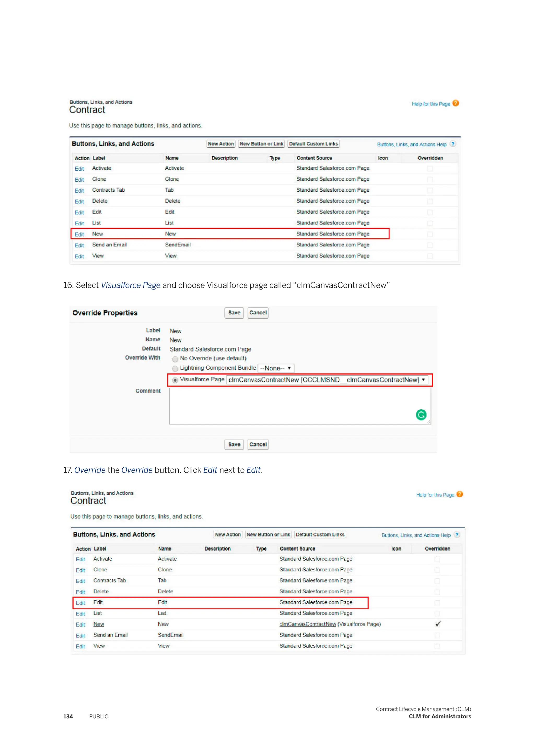This screenshot has height=756, width=535.
Task: Click Edit next to Delete in the bottom table
Action: [80, 592]
